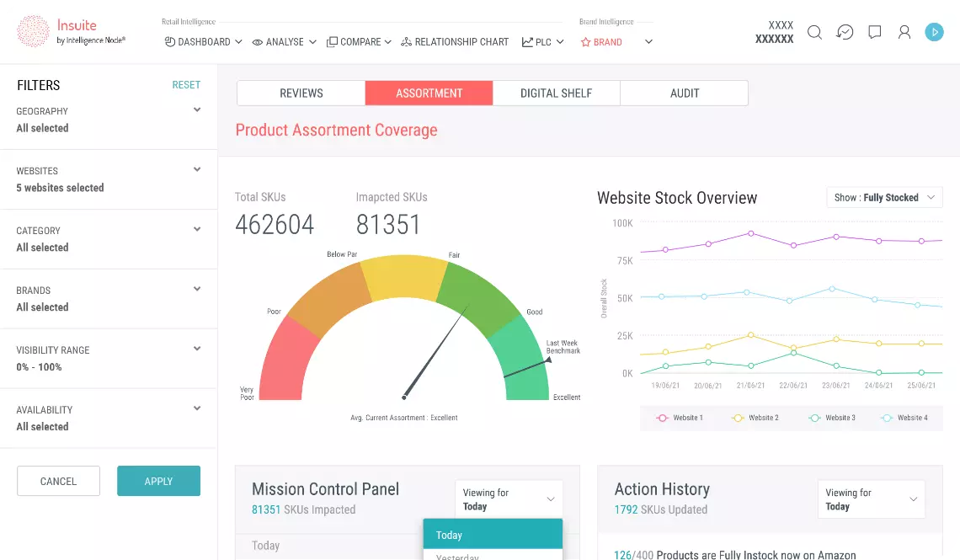Open the Relationship Chart menu item
This screenshot has width=960, height=560.
(x=455, y=41)
